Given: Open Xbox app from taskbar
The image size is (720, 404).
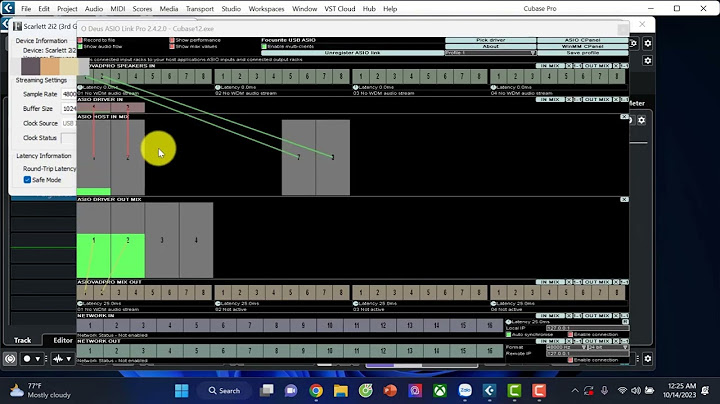Looking at the screenshot, I should [x=440, y=391].
